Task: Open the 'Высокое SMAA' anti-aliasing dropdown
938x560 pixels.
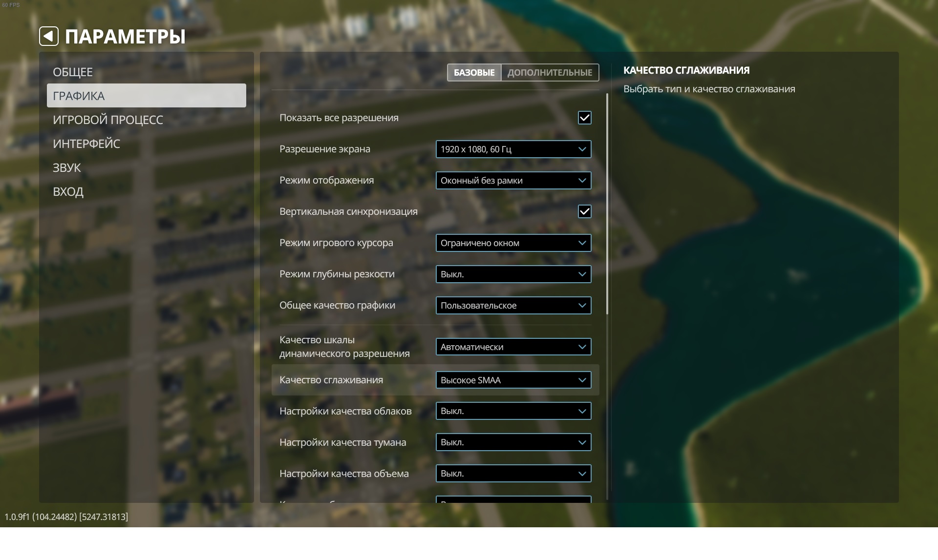Action: coord(513,380)
